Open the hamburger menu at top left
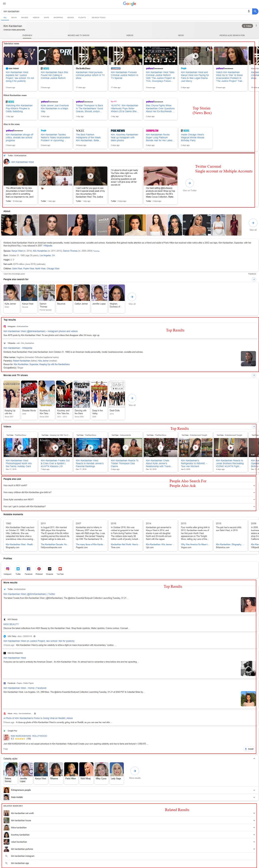Viewport: 259px width, 868px height. [4, 4]
